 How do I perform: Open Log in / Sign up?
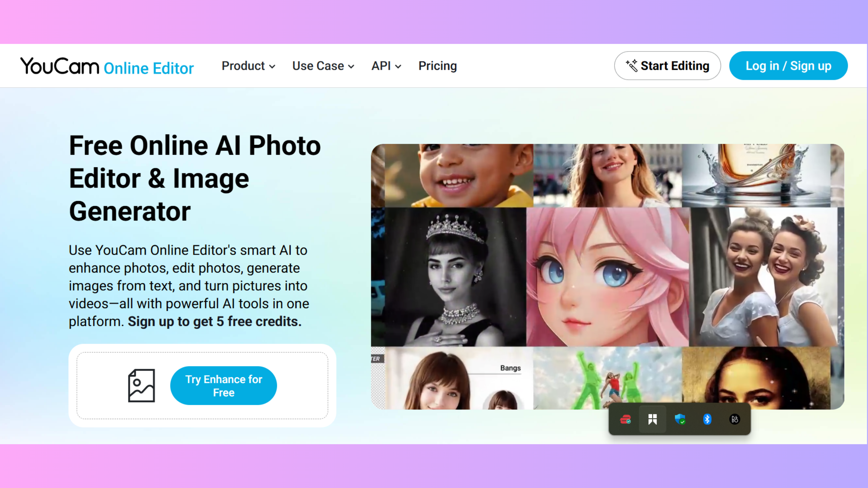tap(788, 65)
